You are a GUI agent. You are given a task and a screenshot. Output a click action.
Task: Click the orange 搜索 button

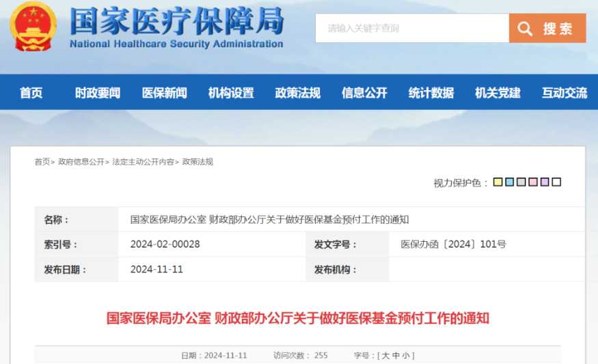pos(547,28)
